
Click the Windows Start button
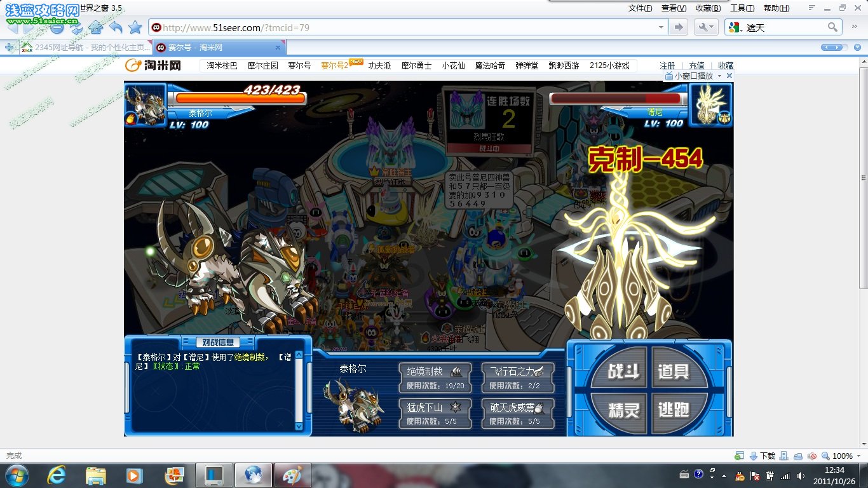17,475
